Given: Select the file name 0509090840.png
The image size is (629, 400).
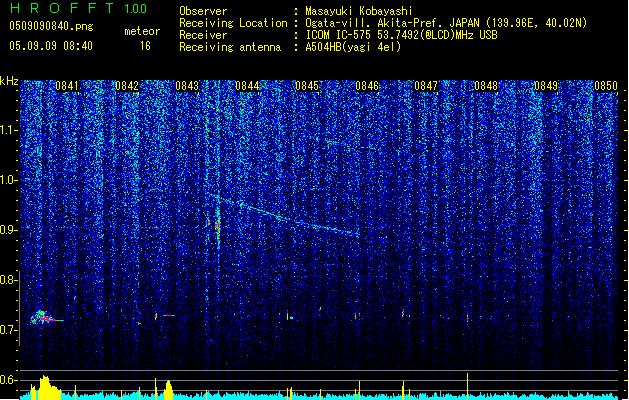Looking at the screenshot, I should (x=51, y=26).
